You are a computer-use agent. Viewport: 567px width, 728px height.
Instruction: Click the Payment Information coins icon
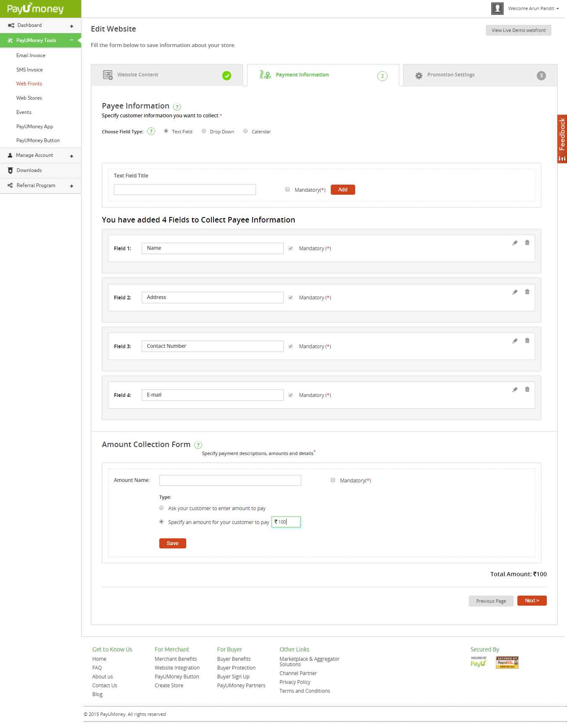tap(265, 75)
